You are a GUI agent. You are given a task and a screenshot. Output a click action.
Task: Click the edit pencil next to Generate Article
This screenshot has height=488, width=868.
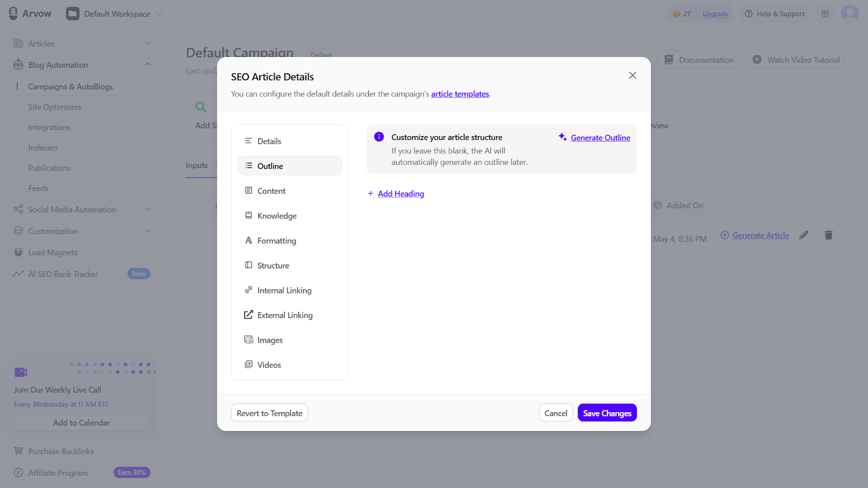[804, 235]
